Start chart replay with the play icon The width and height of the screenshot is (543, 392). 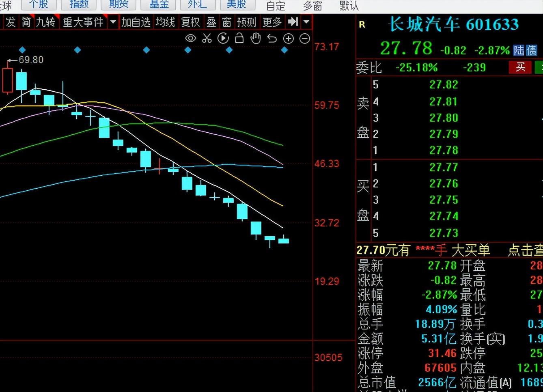[223, 39]
